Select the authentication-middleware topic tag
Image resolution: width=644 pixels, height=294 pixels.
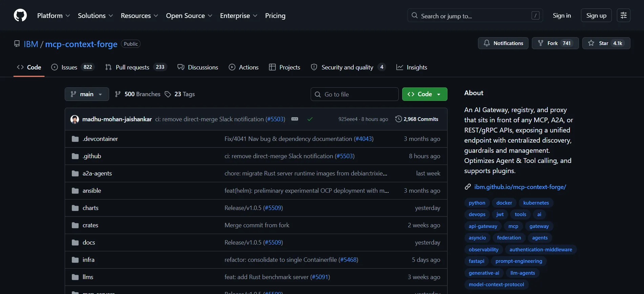(541, 250)
